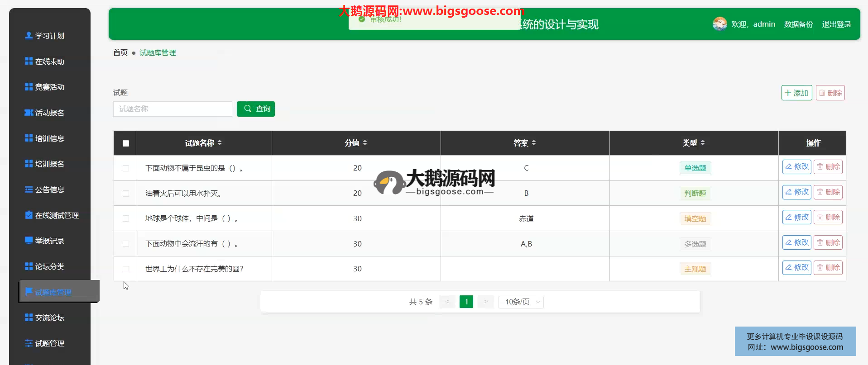Click the 添加 button to add question
The width and height of the screenshot is (868, 365).
[x=796, y=93]
